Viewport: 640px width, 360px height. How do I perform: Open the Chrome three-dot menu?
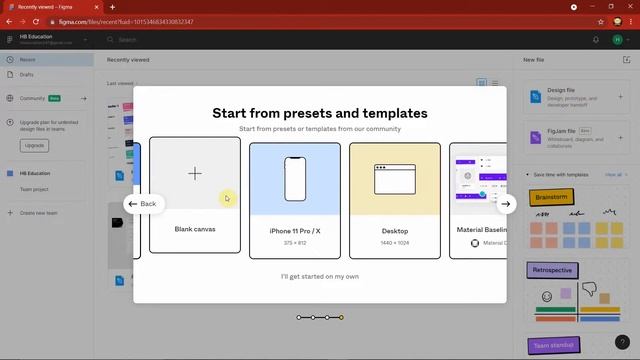point(631,22)
